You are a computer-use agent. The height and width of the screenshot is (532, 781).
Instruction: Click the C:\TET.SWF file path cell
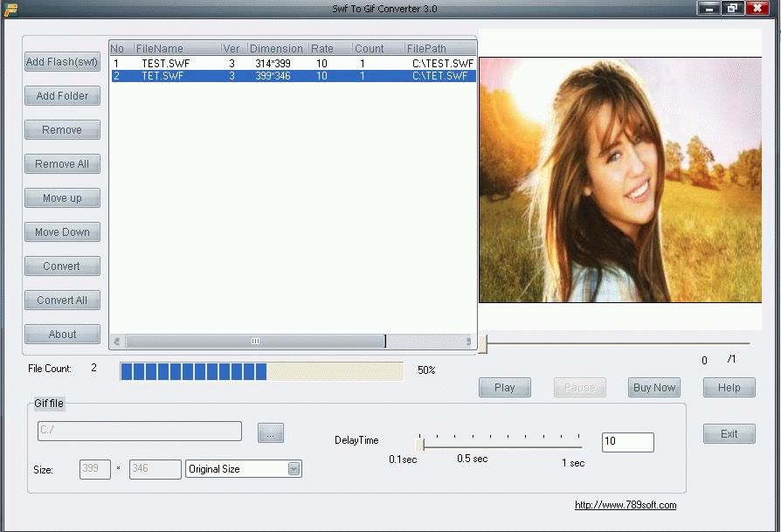(439, 76)
